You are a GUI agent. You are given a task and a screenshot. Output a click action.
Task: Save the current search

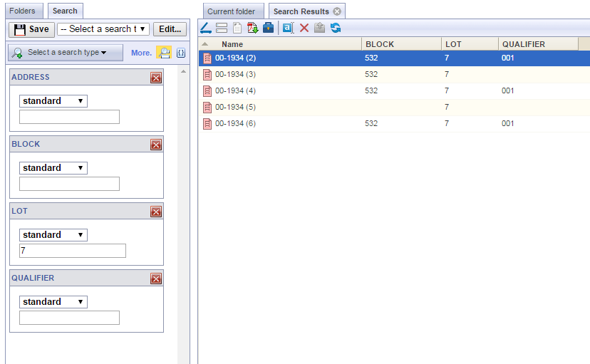point(31,29)
